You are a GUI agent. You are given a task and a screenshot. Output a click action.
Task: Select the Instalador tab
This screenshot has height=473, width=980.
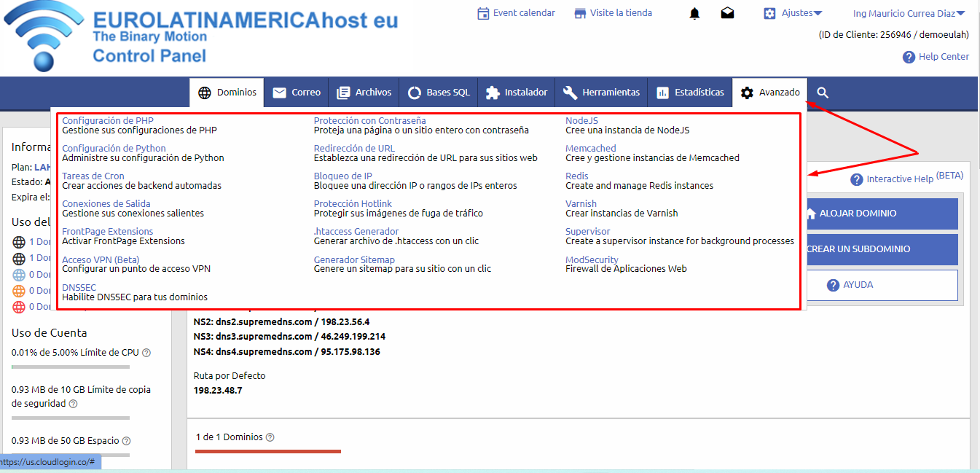[x=517, y=93]
